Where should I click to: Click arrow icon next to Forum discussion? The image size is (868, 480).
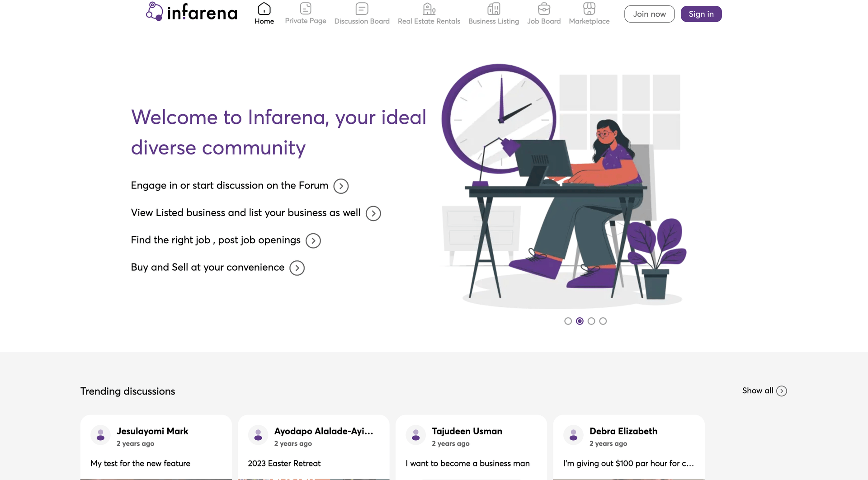pyautogui.click(x=341, y=186)
